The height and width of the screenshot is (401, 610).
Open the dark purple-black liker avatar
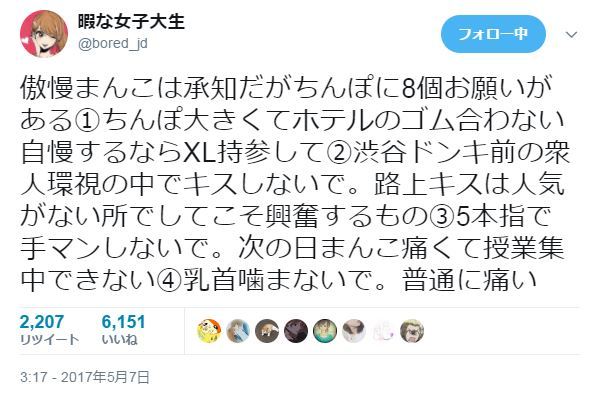click(x=296, y=331)
